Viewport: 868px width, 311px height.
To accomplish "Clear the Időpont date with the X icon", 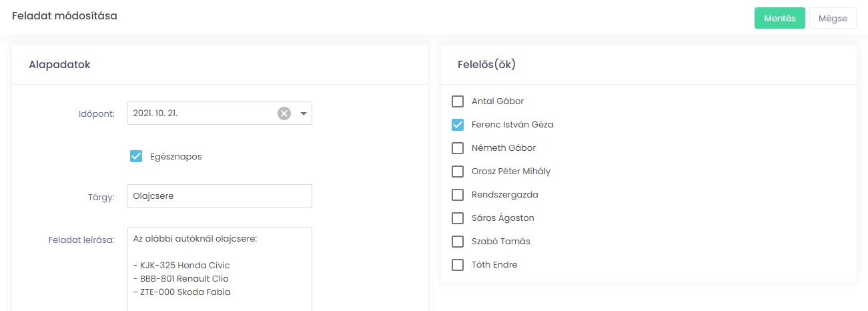I will 284,113.
